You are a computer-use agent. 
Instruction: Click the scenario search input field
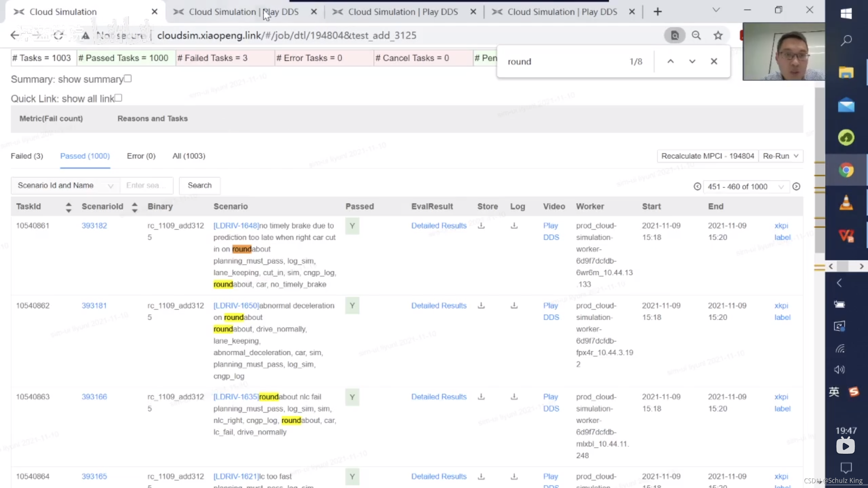pyautogui.click(x=146, y=185)
